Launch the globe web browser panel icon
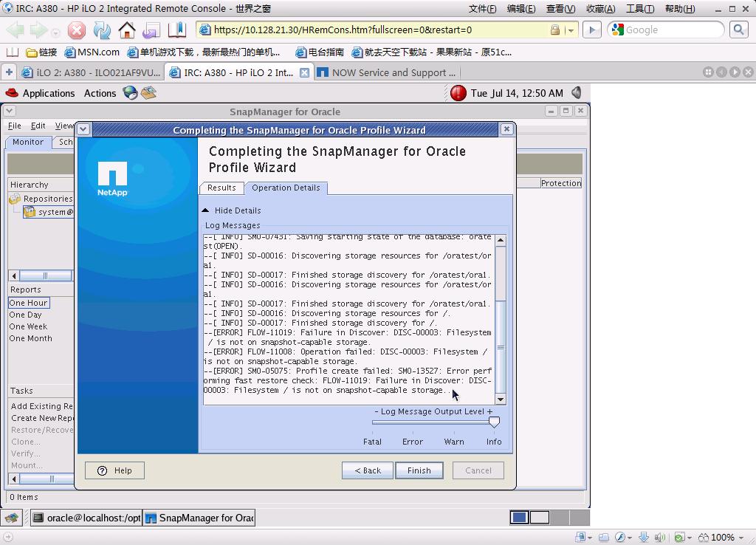The height and width of the screenshot is (545, 756). pos(131,93)
